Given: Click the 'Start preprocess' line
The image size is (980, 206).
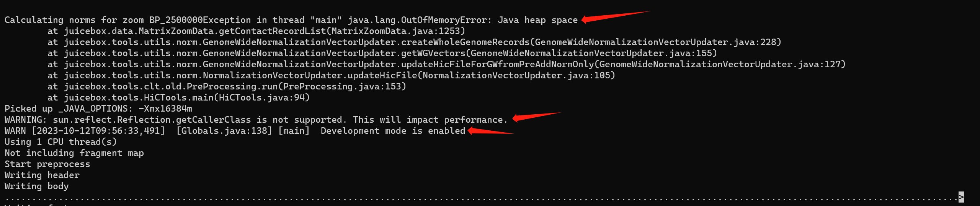Looking at the screenshot, I should click(47, 164).
